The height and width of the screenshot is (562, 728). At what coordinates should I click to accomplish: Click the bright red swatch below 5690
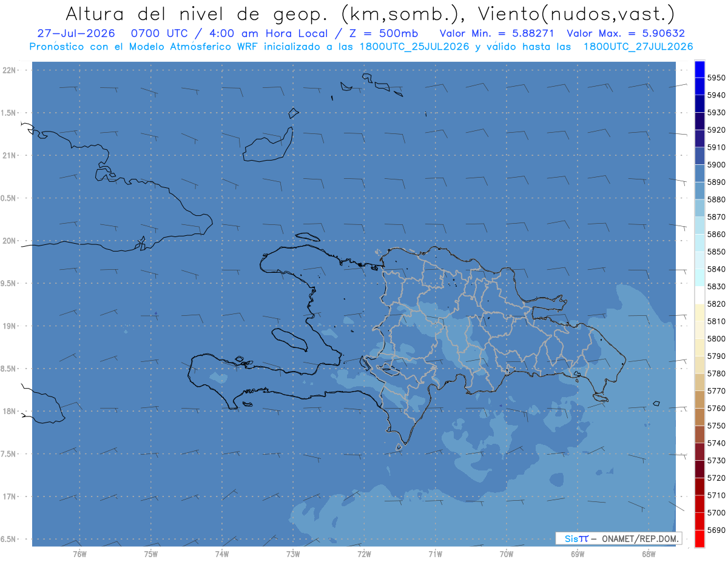(699, 538)
